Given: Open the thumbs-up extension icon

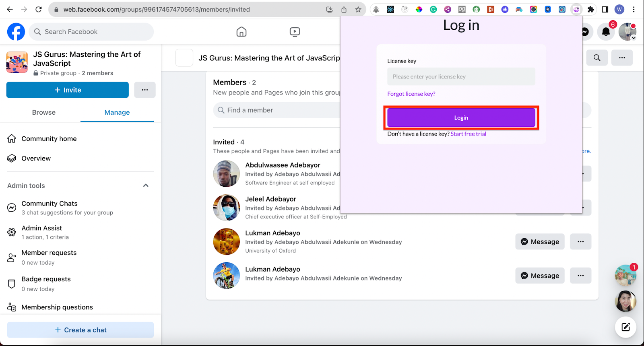Looking at the screenshot, I should 505,9.
